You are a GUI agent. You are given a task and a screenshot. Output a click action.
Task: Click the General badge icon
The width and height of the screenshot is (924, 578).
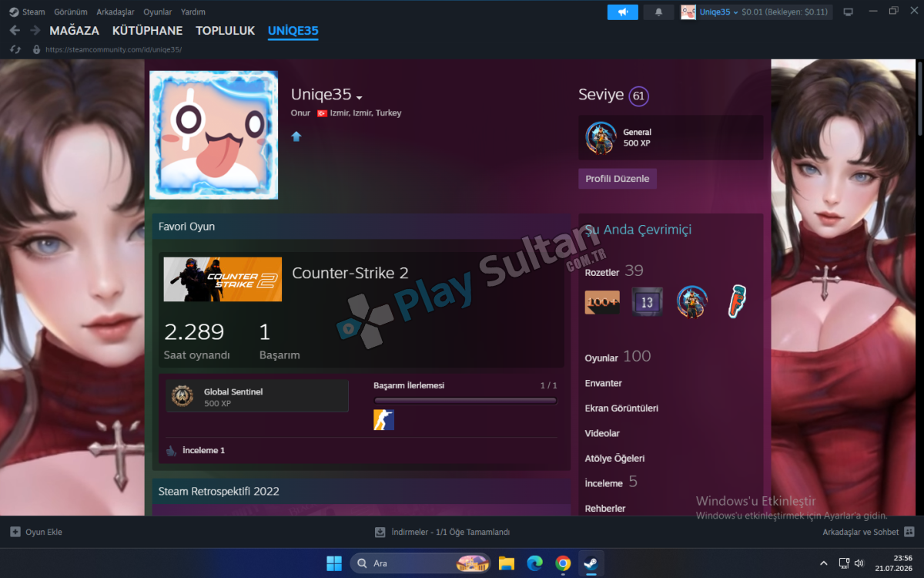pos(601,138)
